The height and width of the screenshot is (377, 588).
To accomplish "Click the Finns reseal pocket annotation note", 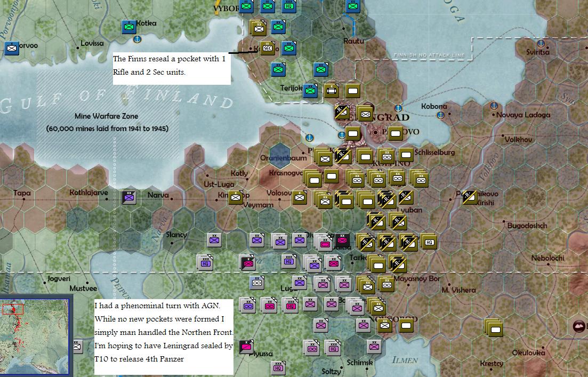I will pos(172,68).
